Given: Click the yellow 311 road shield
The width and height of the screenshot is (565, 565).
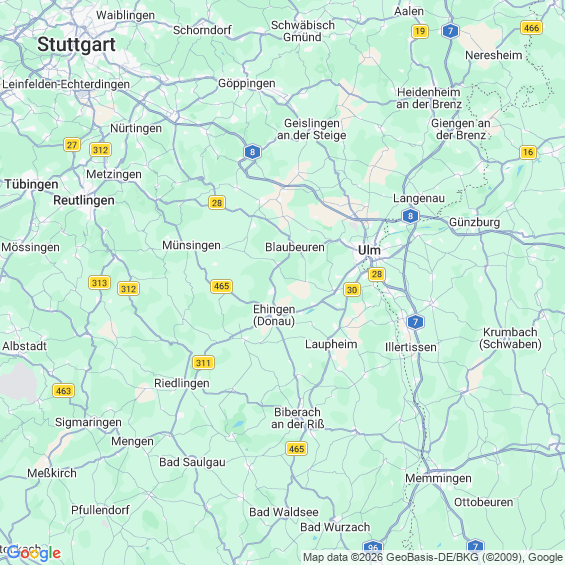Looking at the screenshot, I should [203, 362].
